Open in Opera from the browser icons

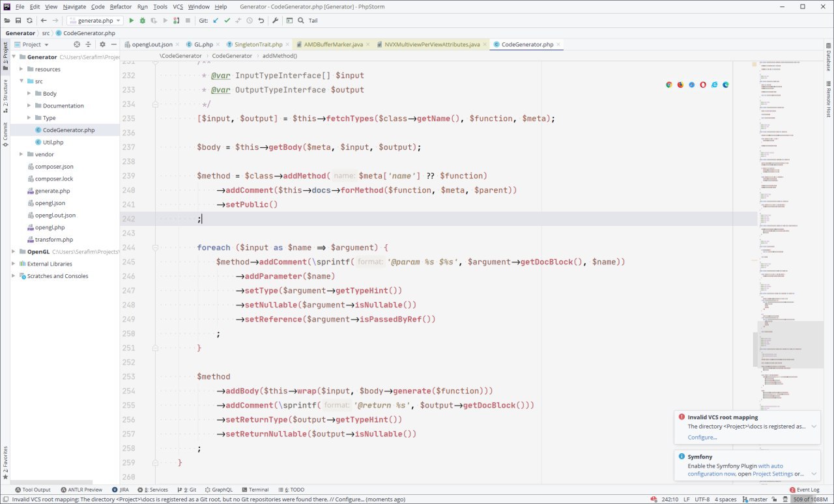pyautogui.click(x=703, y=85)
